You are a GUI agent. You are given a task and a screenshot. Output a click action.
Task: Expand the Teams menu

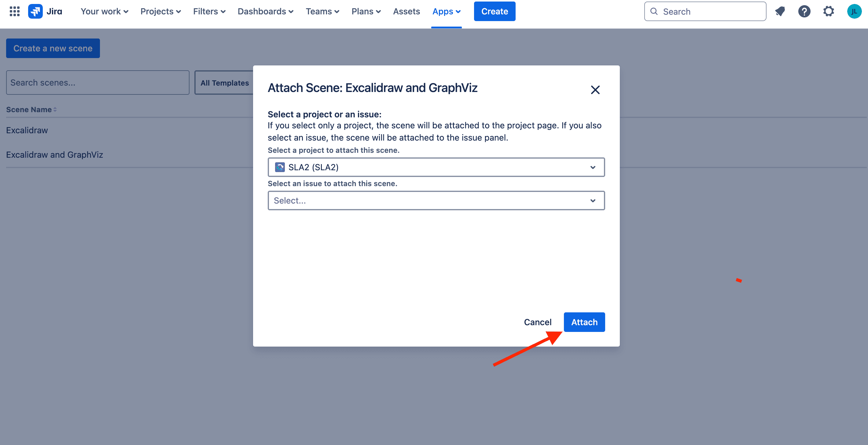coord(322,11)
